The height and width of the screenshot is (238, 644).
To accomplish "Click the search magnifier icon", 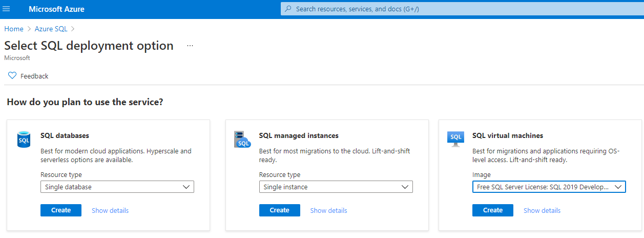I will point(288,9).
